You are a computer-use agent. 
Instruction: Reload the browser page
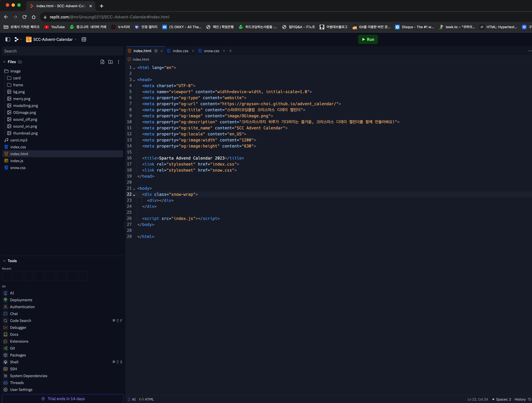[x=25, y=17]
